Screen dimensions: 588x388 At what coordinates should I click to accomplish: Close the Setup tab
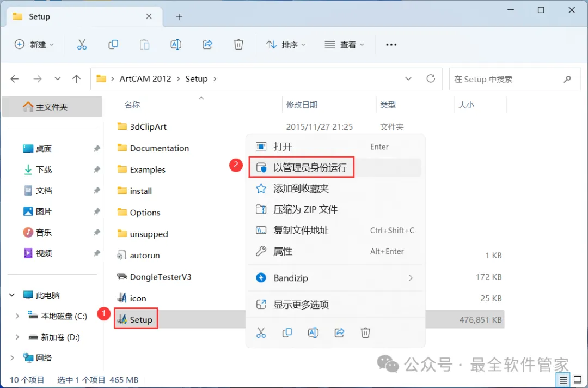(149, 16)
